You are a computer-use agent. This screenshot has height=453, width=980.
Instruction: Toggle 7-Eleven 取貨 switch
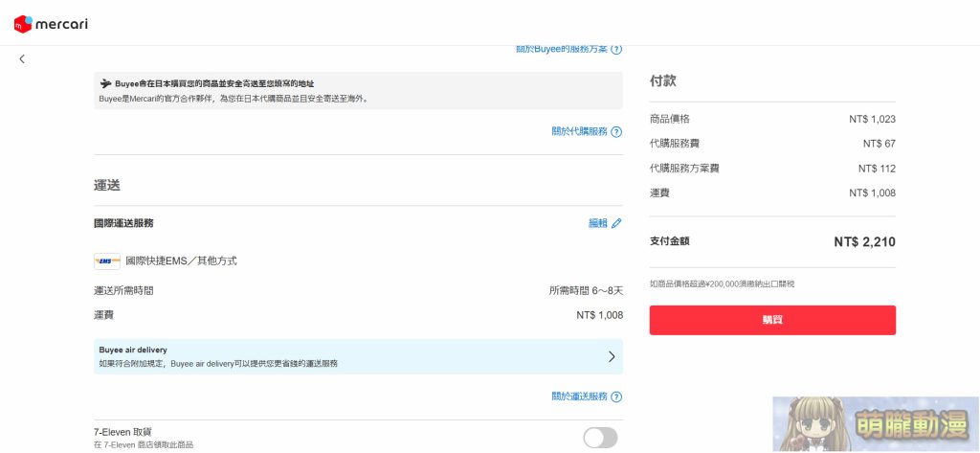click(x=600, y=438)
